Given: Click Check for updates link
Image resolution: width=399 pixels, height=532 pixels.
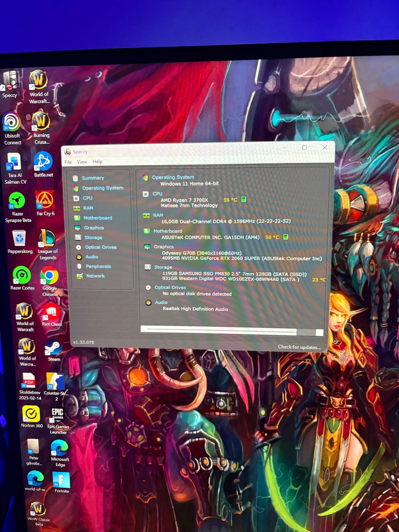Looking at the screenshot, I should 299,347.
